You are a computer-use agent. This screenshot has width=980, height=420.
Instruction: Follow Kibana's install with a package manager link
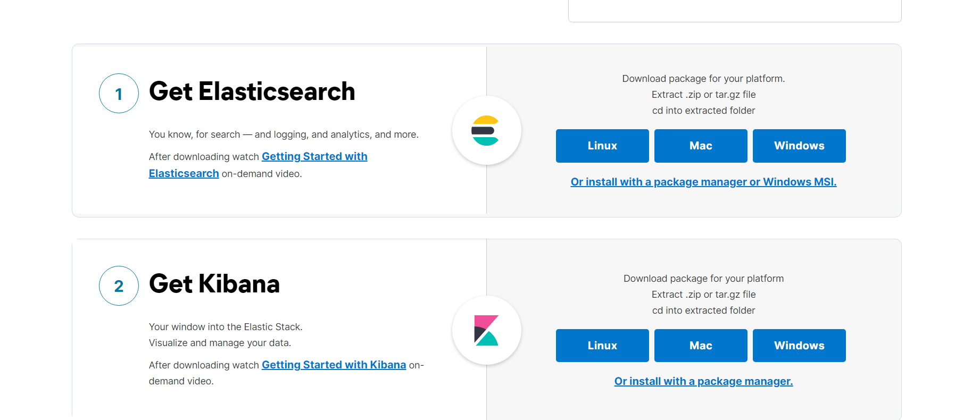coord(703,382)
